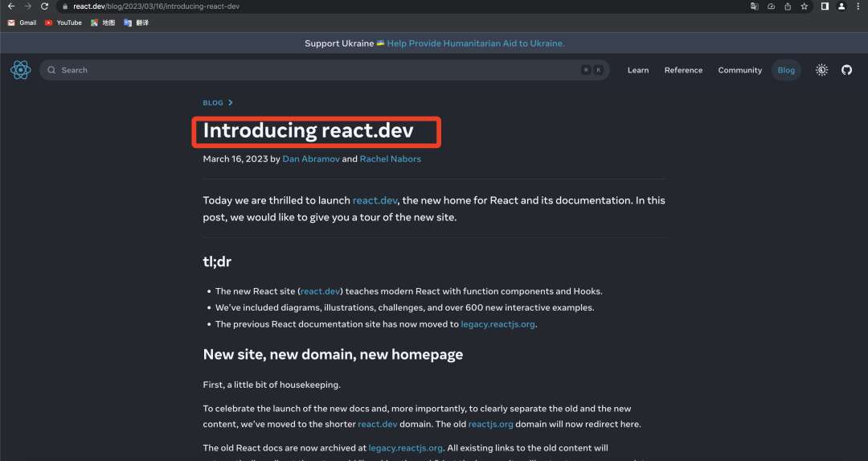The width and height of the screenshot is (868, 461).
Task: Click the K shortcut key badge in search
Action: pyautogui.click(x=599, y=70)
